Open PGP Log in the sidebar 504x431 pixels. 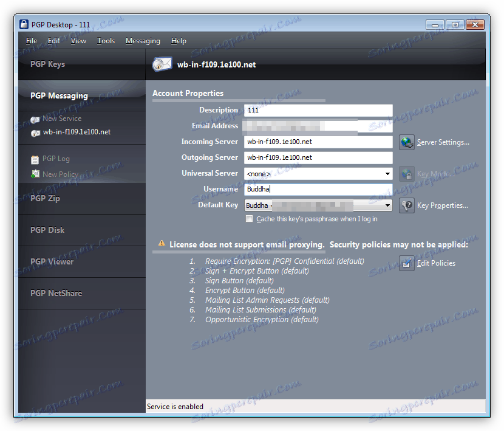(x=56, y=159)
